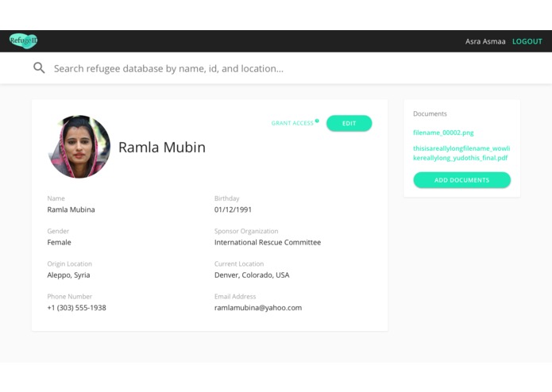Select the gender value Female
Viewport: 552px width, 392px height.
(59, 242)
